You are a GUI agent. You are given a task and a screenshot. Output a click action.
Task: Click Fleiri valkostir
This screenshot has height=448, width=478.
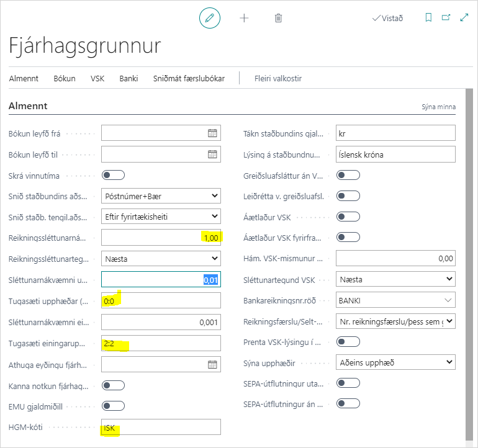[x=278, y=79]
